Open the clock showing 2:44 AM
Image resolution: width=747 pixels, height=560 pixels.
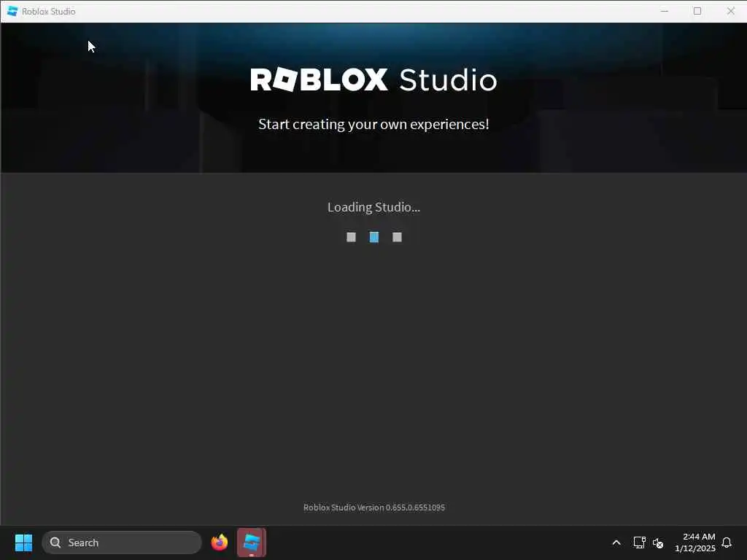(x=695, y=542)
